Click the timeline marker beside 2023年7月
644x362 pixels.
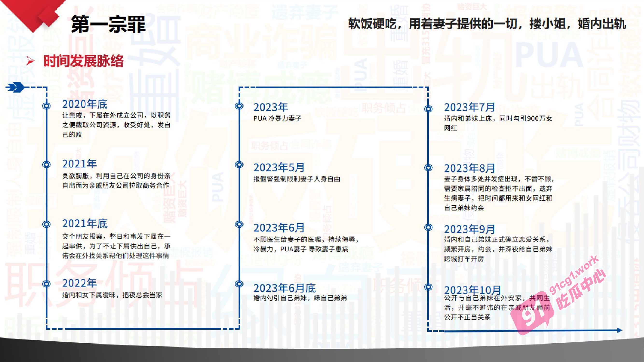pyautogui.click(x=429, y=109)
